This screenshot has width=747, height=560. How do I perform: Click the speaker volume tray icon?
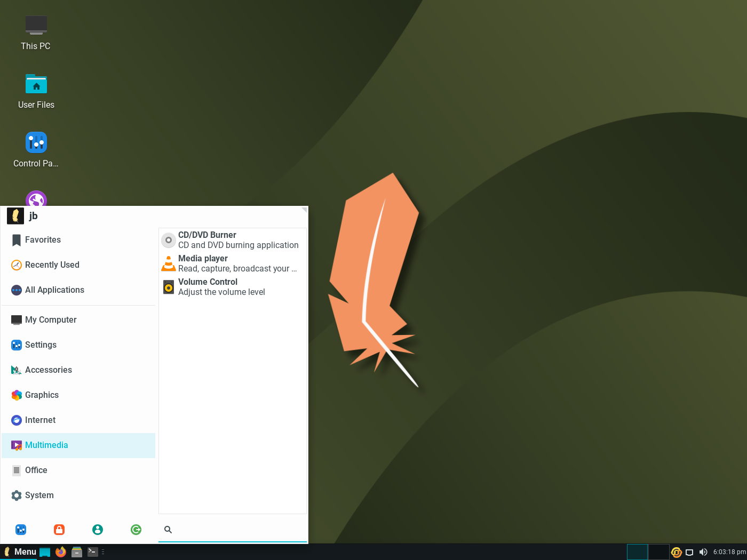[703, 552]
